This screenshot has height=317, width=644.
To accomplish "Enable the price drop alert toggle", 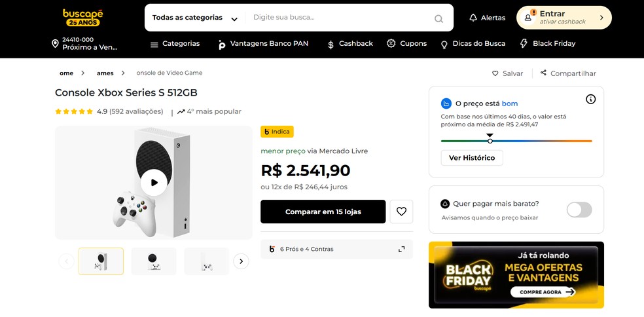I will click(579, 210).
